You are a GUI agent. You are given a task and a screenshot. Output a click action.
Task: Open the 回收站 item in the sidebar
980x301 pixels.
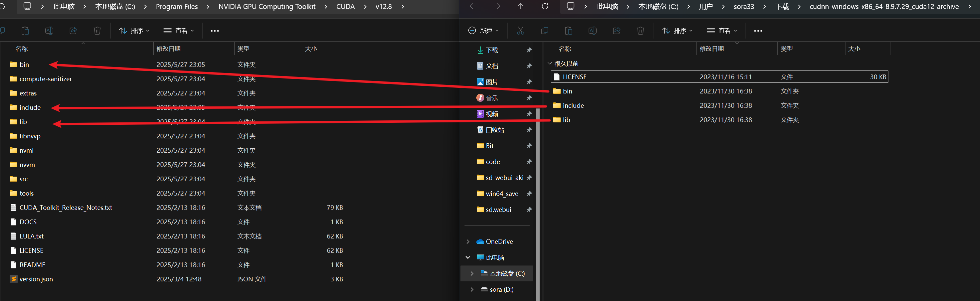click(495, 130)
